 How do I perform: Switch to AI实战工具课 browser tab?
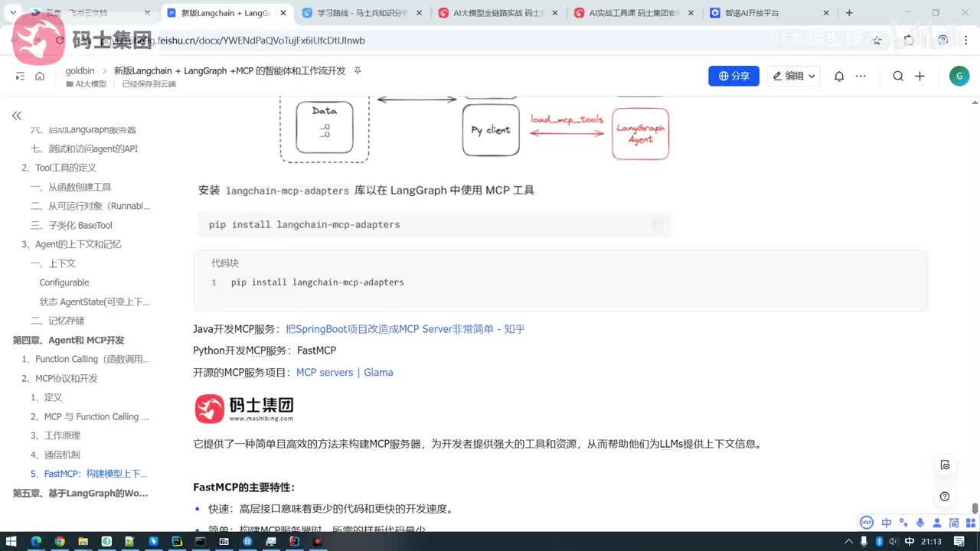coord(635,13)
